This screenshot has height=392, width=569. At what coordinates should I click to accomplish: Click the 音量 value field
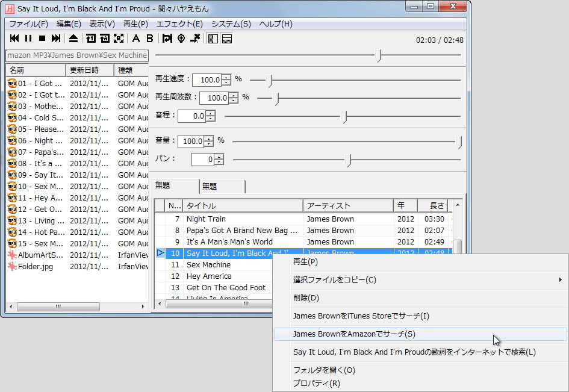coord(191,141)
